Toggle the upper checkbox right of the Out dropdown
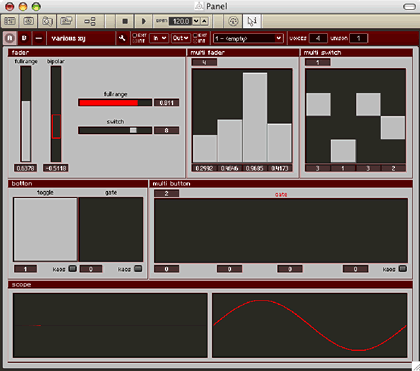This screenshot has width=420, height=371. click(x=195, y=35)
